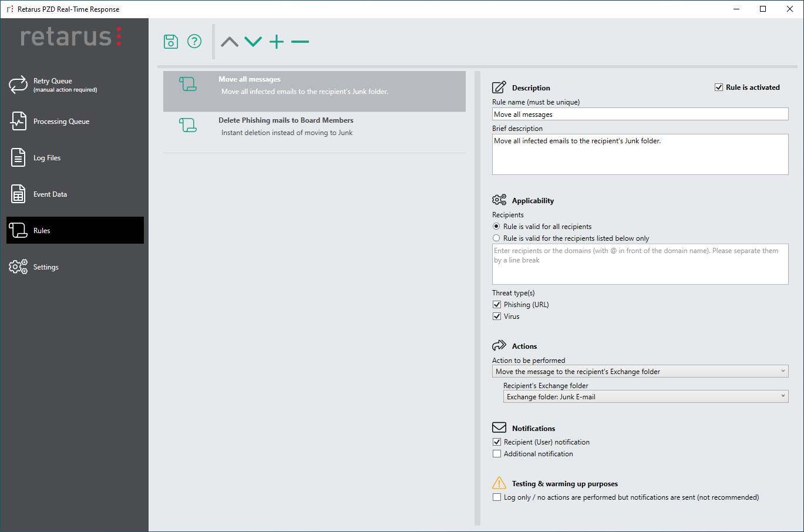804x532 pixels.
Task: Open Rules section
Action: click(75, 230)
